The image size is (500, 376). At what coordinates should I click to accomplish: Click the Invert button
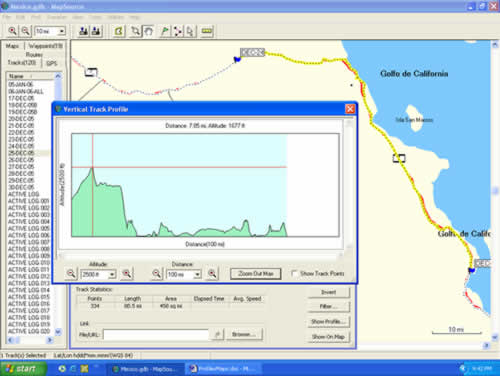coord(328,292)
